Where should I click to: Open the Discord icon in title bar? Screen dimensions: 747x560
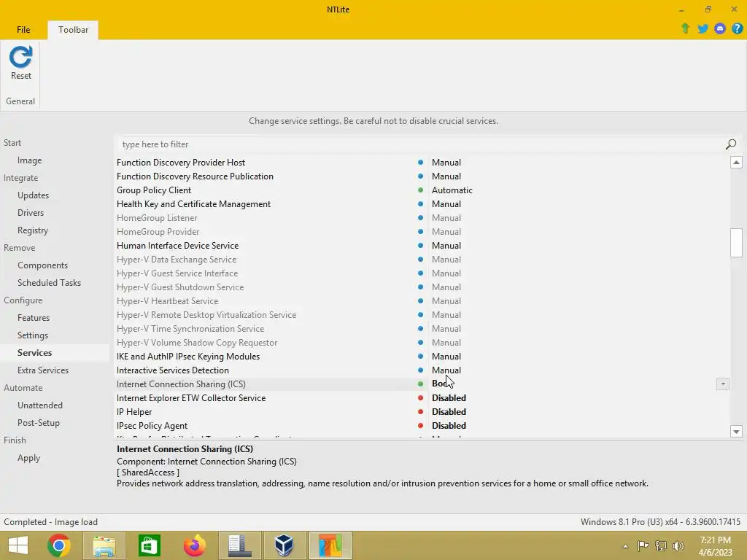coord(720,28)
